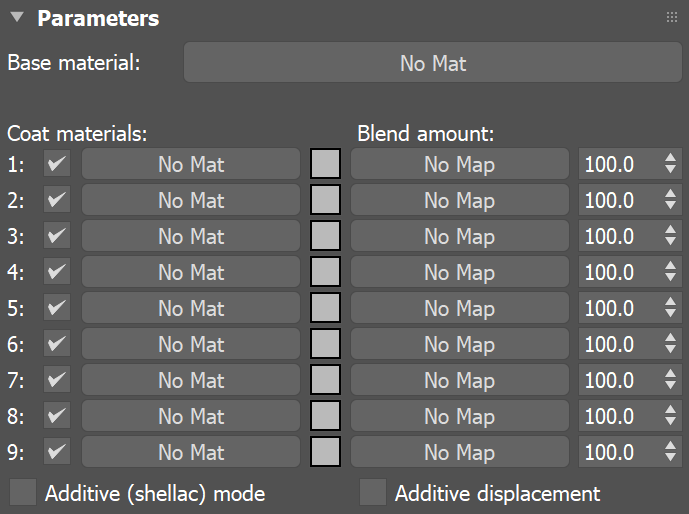Assign blend No Map slot for coat 4
Viewport: 689px width, 514px height.
pos(460,272)
